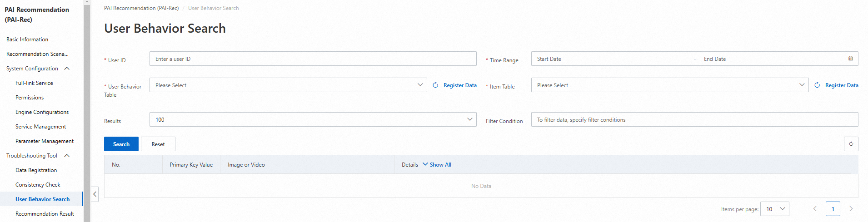This screenshot has width=868, height=222.
Task: Collapse the sidebar with the arrow handle
Action: point(95,194)
